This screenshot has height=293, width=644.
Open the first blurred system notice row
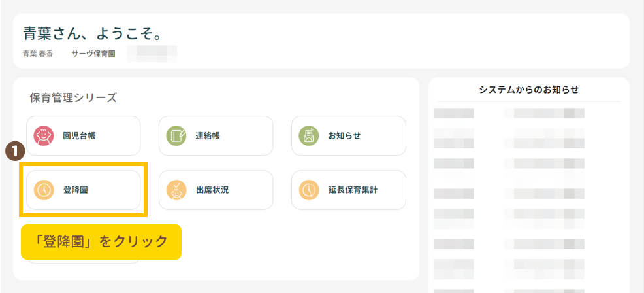[509, 113]
